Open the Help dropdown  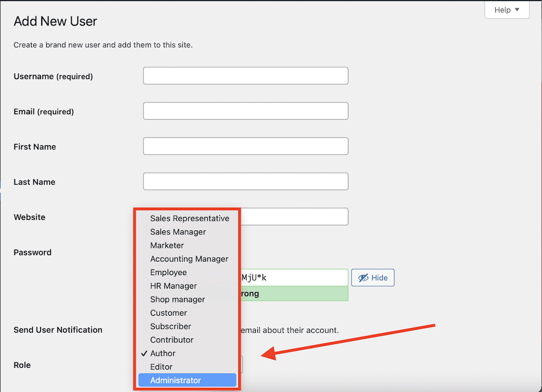pos(506,10)
